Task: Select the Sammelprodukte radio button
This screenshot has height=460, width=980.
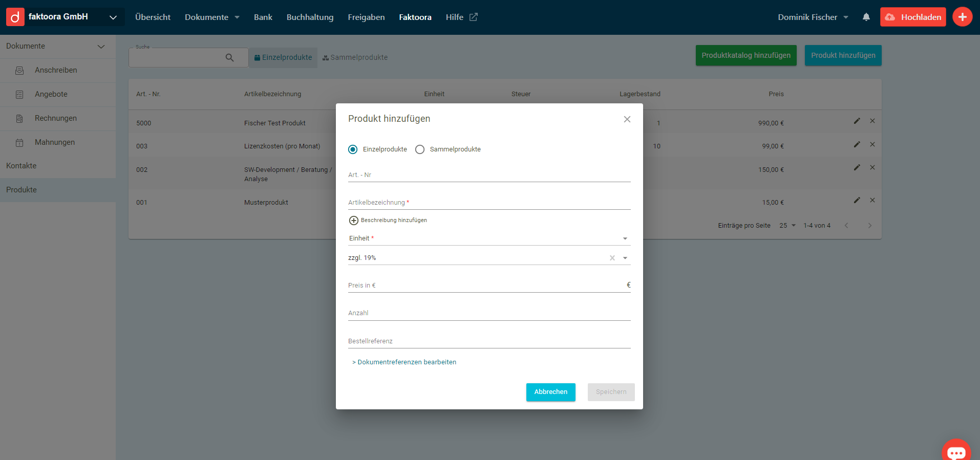Action: click(x=420, y=149)
